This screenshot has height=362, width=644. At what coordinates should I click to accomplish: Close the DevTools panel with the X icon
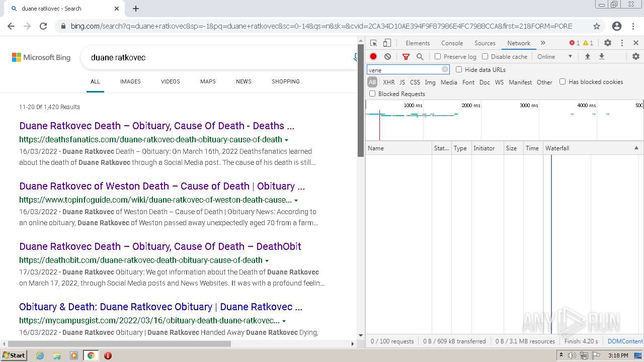[x=636, y=43]
